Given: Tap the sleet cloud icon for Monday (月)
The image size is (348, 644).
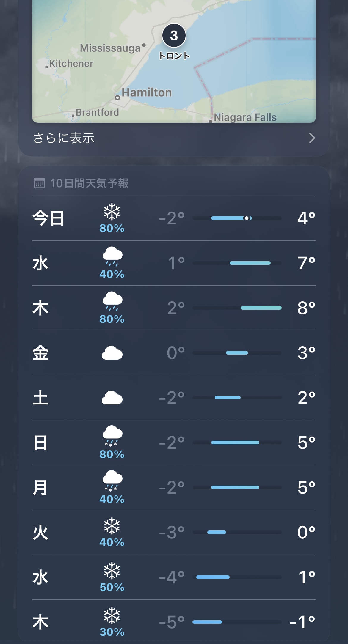Looking at the screenshot, I should (x=112, y=480).
